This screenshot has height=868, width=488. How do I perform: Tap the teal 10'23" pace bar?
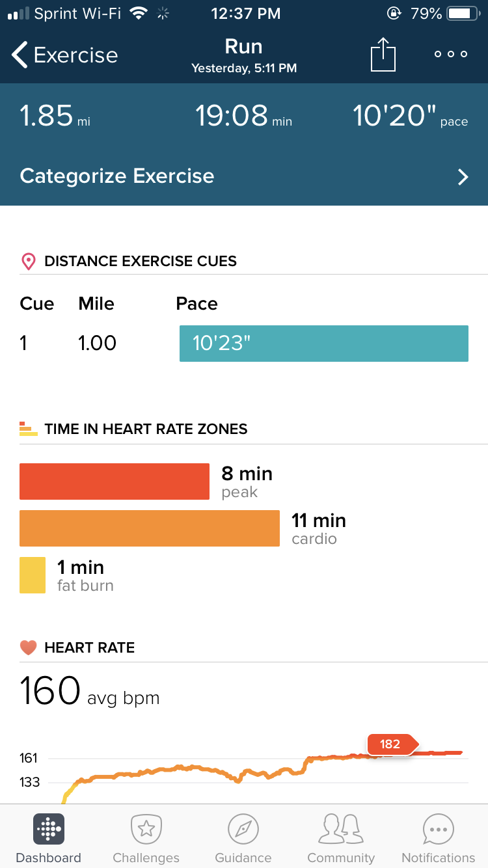323,343
